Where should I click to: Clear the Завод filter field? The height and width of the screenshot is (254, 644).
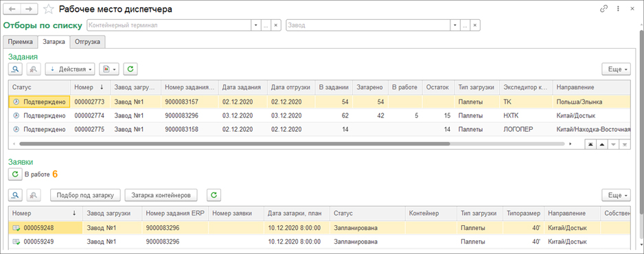coord(475,25)
